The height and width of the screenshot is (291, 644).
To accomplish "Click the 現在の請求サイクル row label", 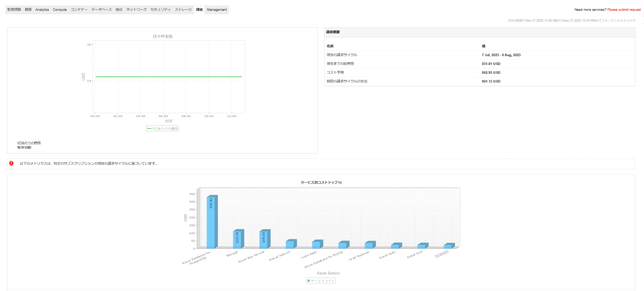I will [342, 55].
